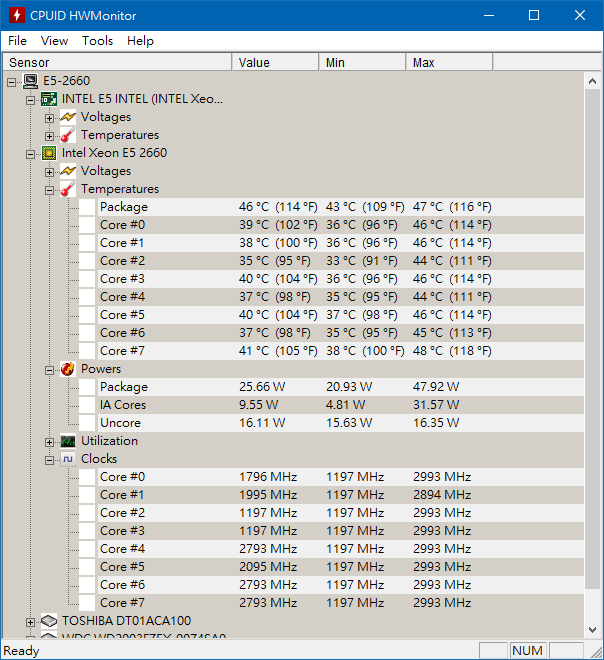
Task: Expand Temperatures under the INTEL E5 motherboard
Action: 49,136
